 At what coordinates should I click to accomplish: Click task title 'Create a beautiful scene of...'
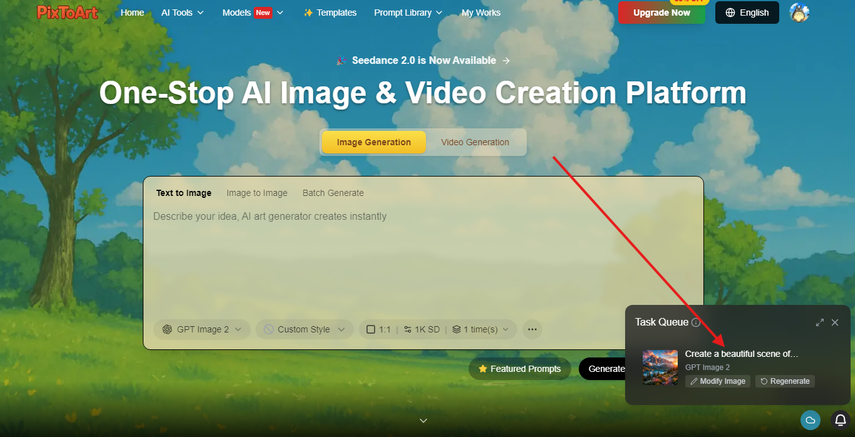pos(742,354)
